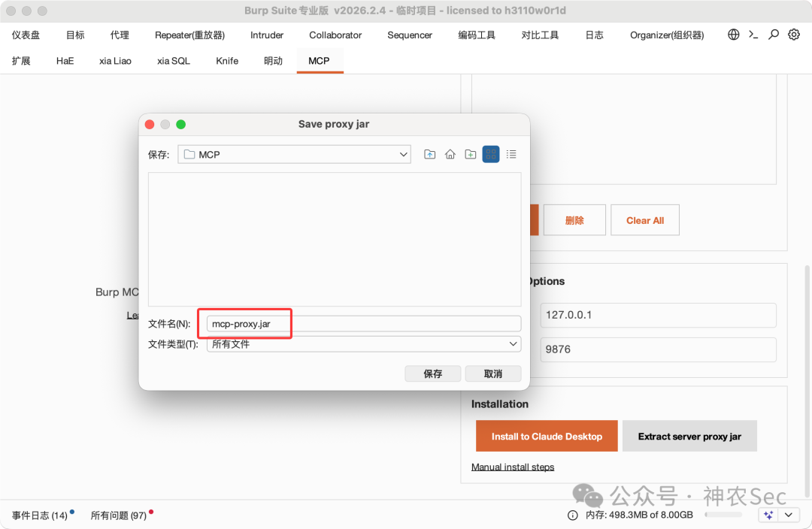The image size is (812, 529).
Task: Click 取消 to cancel saving
Action: point(493,373)
